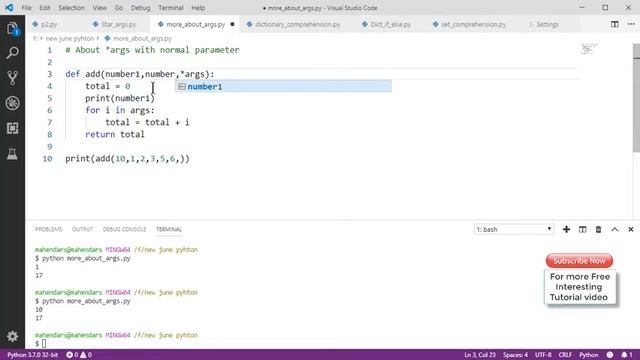This screenshot has width=640, height=360.
Task: Change indentation via 'Spaces: 4'
Action: point(515,355)
